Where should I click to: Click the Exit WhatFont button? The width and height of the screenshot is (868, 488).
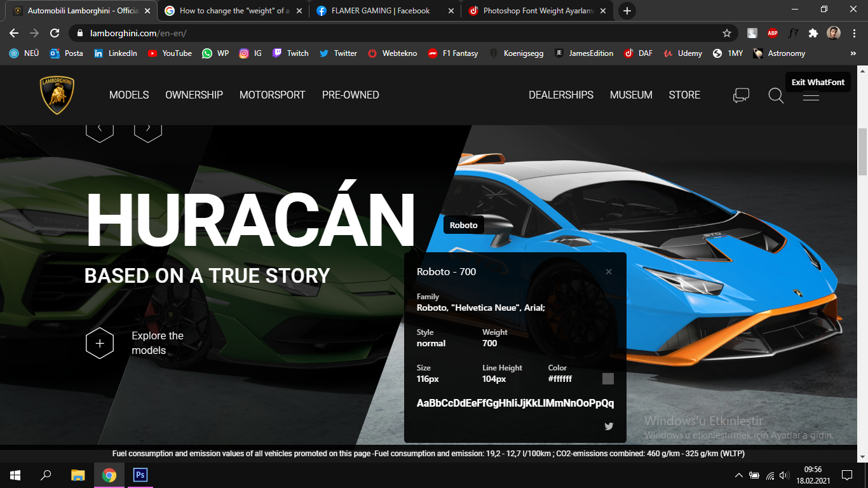(818, 82)
